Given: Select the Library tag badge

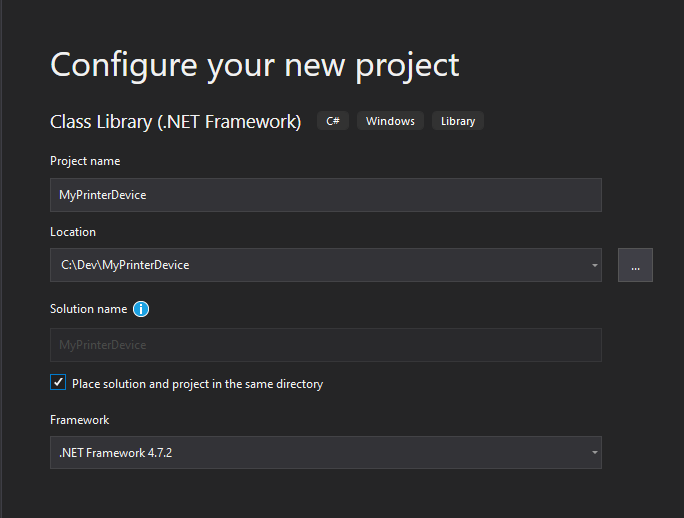Looking at the screenshot, I should point(458,121).
